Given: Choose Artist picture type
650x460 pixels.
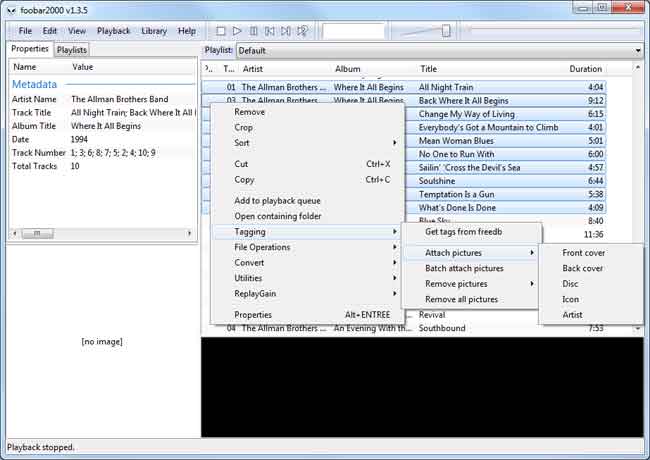Looking at the screenshot, I should click(x=591, y=315).
